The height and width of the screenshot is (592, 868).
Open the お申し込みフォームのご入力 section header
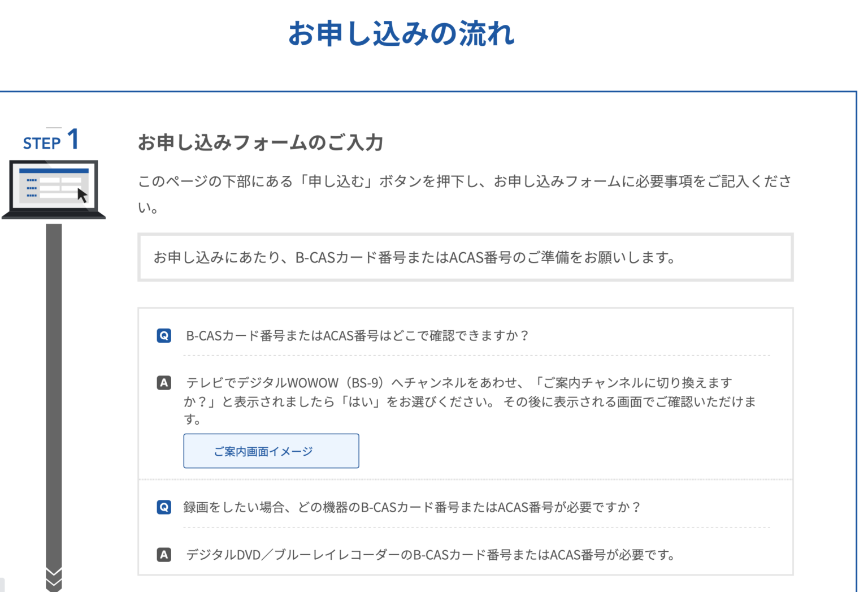click(261, 143)
